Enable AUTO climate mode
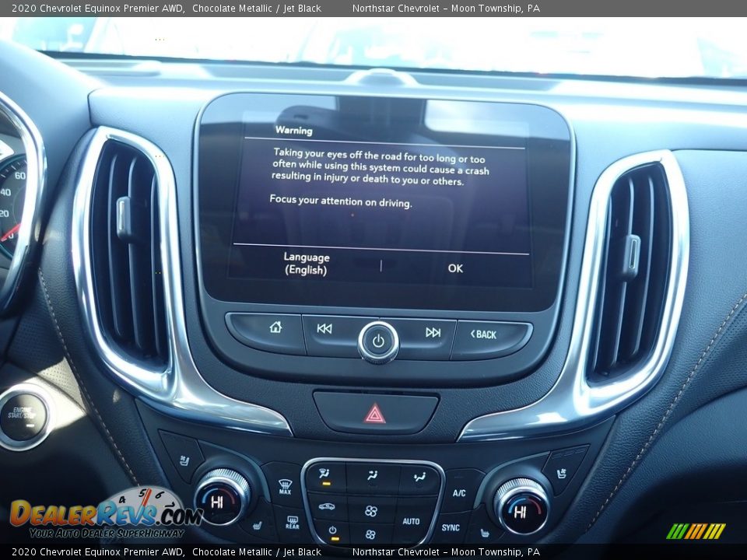This screenshot has height=560, width=747. [411, 521]
